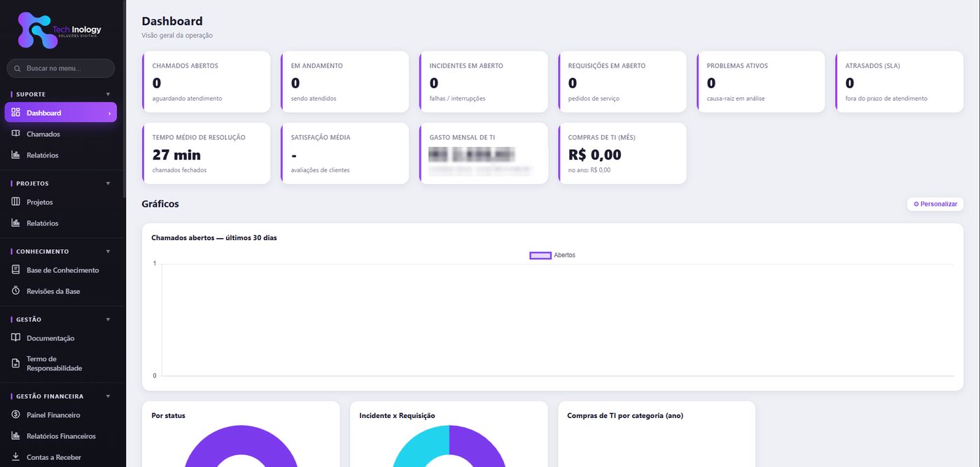The width and height of the screenshot is (980, 467).
Task: Click the 'Por status' chart title
Action: tap(168, 416)
